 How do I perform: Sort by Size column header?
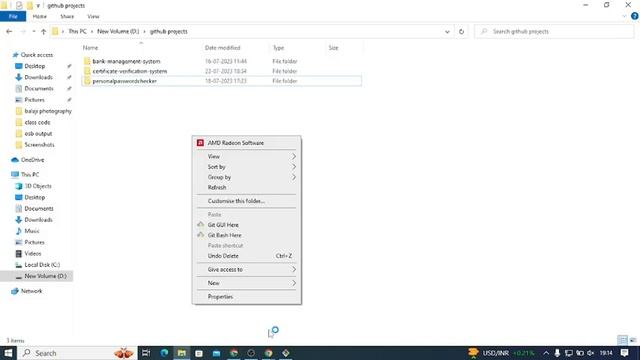333,48
